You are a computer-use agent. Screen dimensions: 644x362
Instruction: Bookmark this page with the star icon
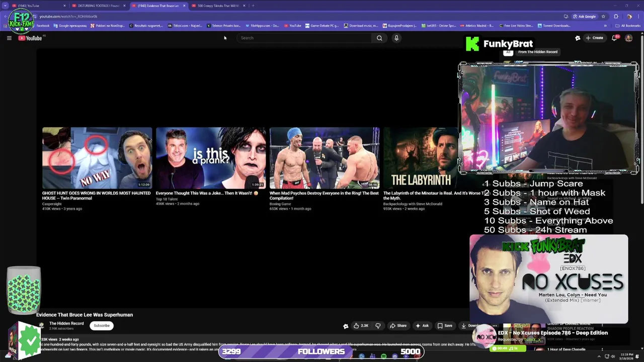603,16
